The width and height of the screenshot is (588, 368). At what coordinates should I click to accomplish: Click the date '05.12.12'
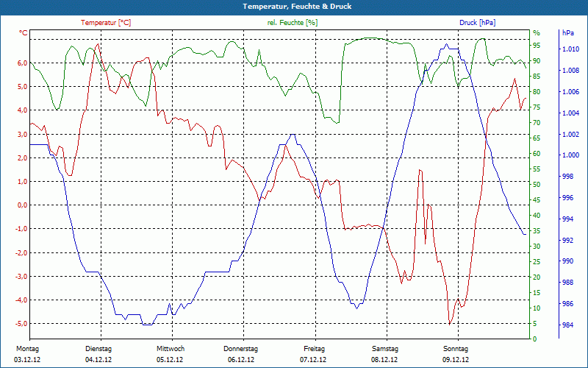pyautogui.click(x=170, y=360)
